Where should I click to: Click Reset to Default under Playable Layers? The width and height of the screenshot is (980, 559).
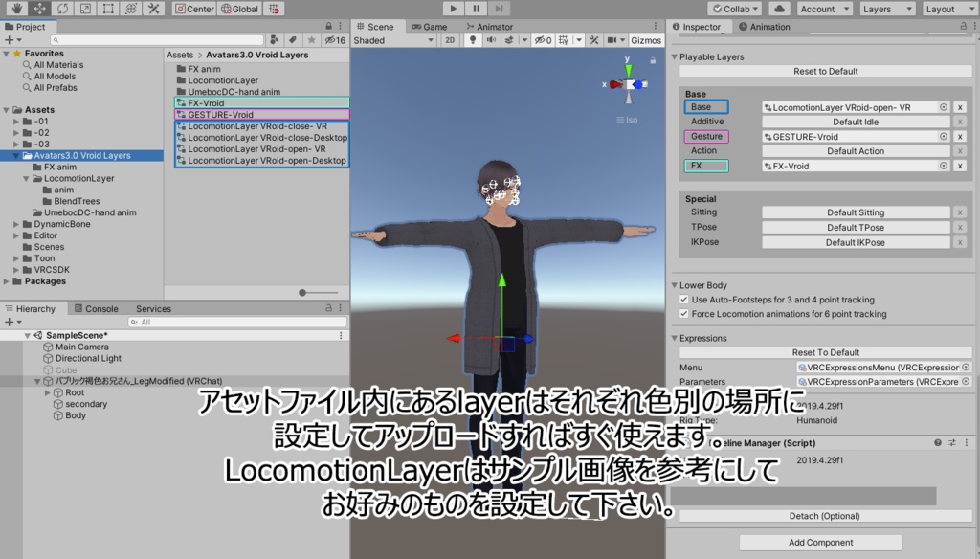(824, 71)
